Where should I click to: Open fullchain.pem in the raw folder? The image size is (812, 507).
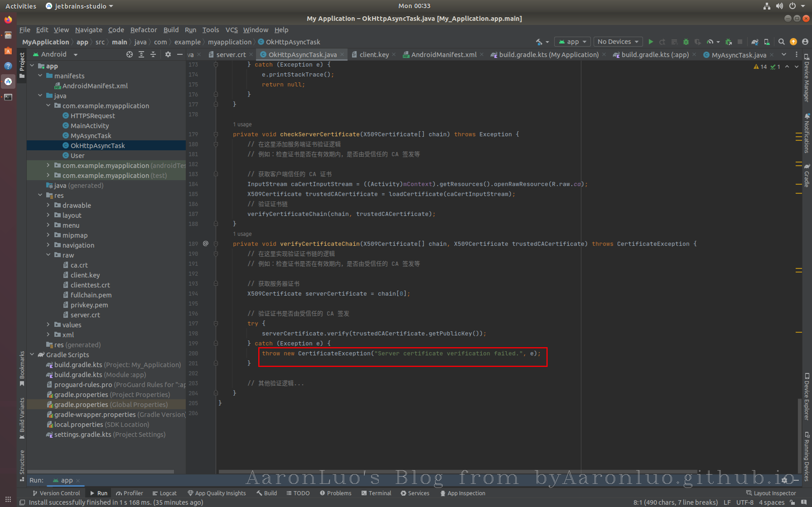click(91, 295)
